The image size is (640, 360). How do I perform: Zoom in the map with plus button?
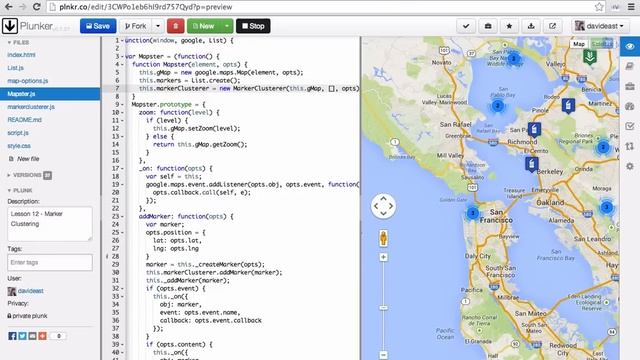[383, 257]
